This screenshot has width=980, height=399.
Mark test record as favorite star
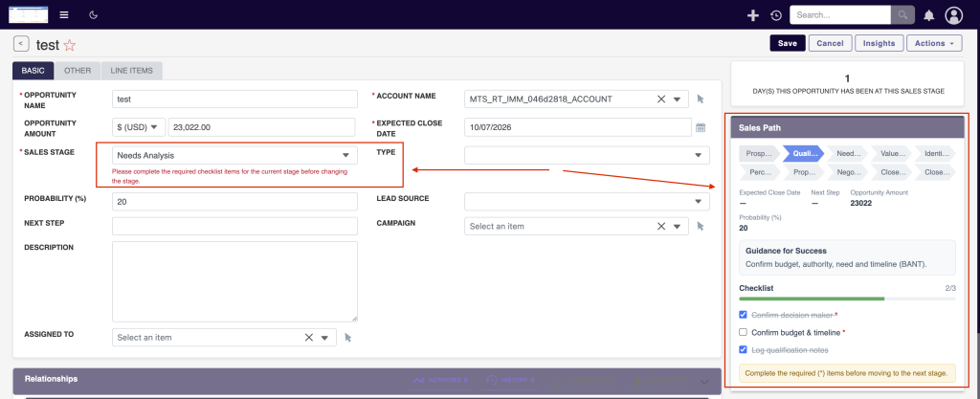69,45
